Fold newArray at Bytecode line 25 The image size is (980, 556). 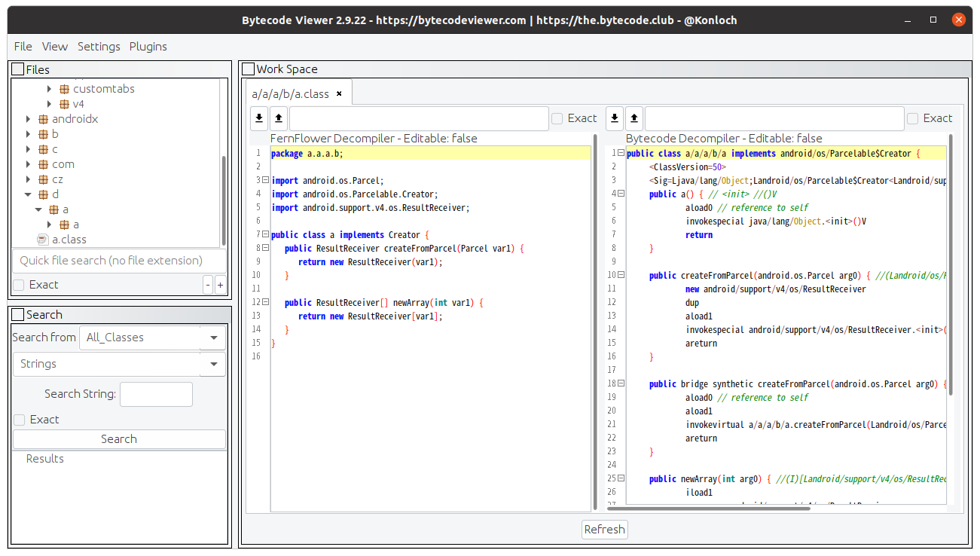tap(621, 478)
